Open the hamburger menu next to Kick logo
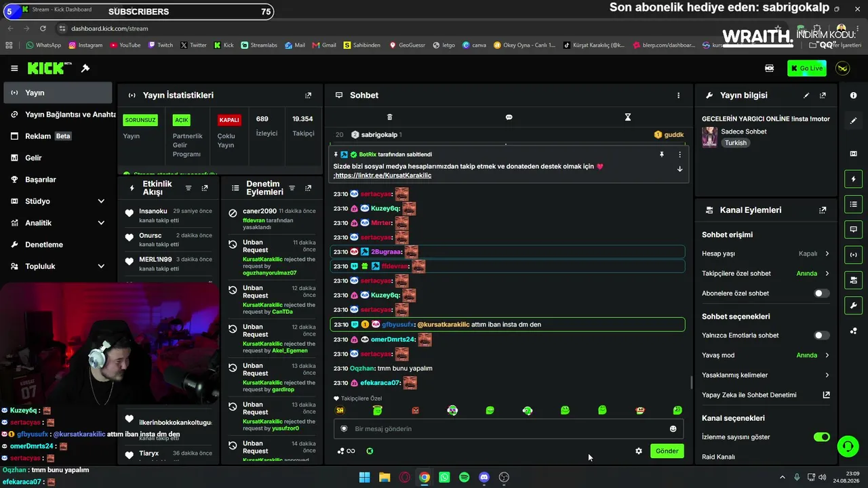 click(x=14, y=68)
